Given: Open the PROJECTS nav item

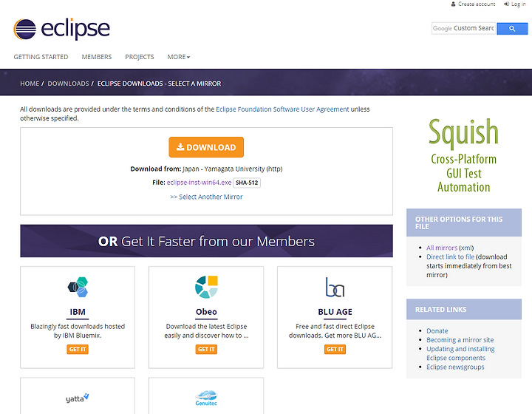Looking at the screenshot, I should (140, 57).
